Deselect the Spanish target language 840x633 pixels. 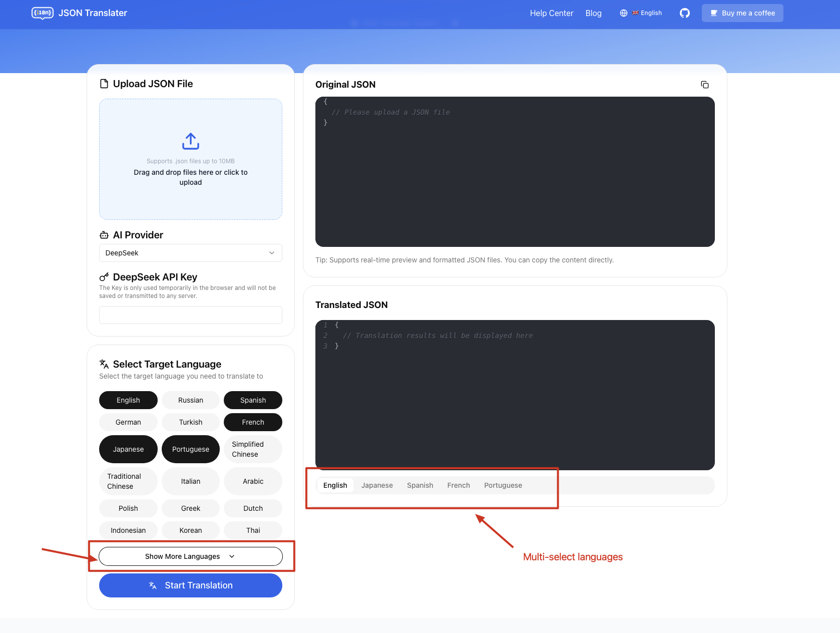coord(253,400)
